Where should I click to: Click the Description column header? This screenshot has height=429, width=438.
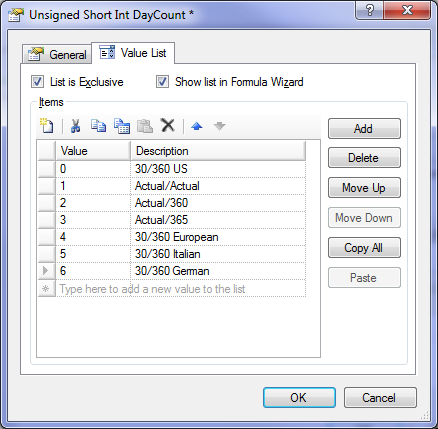pos(218,151)
